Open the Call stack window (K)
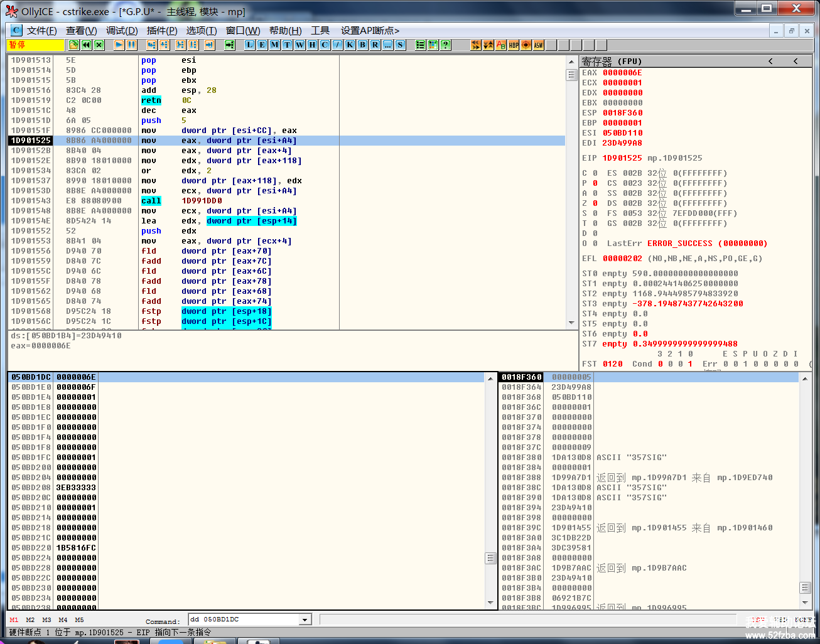This screenshot has height=644, width=820. (x=350, y=45)
